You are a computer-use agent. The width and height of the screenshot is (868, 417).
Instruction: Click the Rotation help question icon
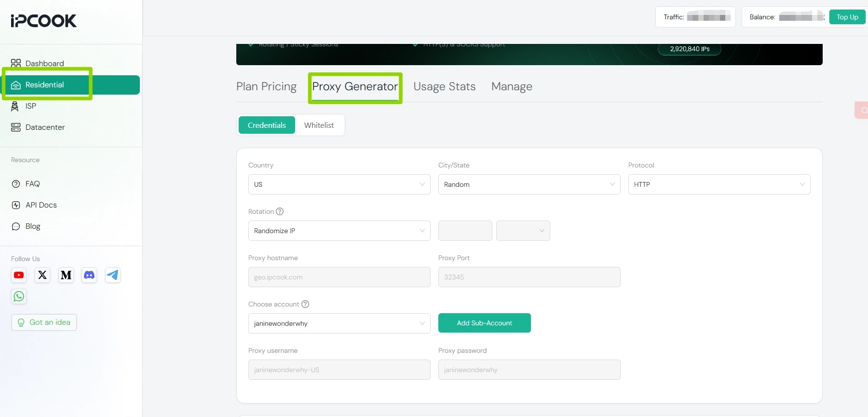[280, 211]
